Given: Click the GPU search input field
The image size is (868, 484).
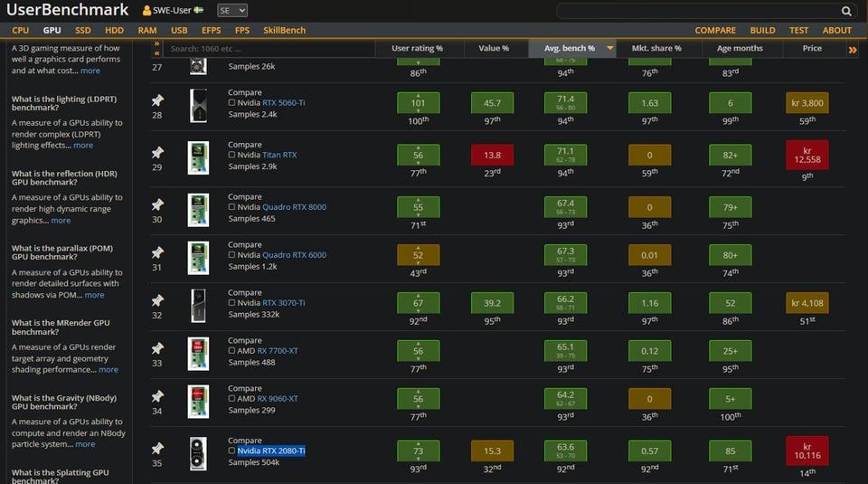Looking at the screenshot, I should pyautogui.click(x=267, y=49).
